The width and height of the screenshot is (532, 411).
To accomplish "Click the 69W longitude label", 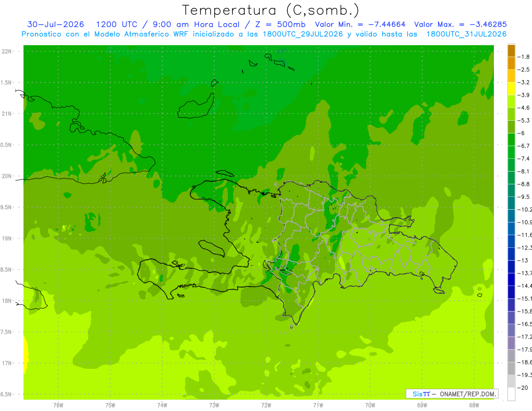I will 422,405.
